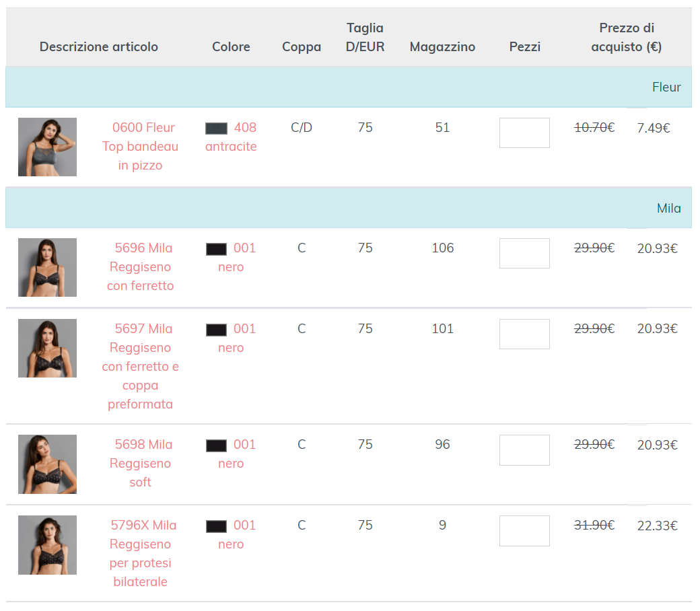Open 5796X Mila protesi bilaterale link
This screenshot has width=700, height=611.
(140, 553)
